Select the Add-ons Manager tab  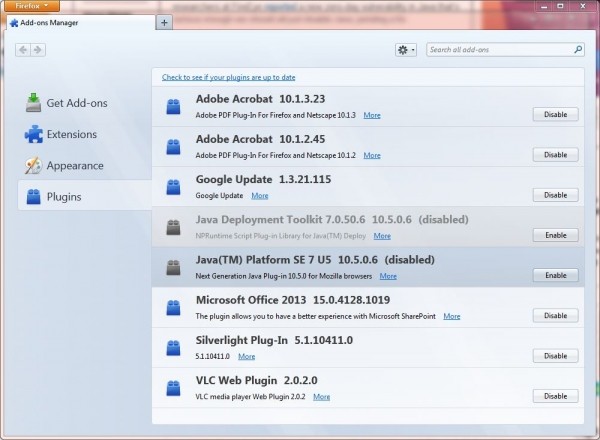(82, 23)
